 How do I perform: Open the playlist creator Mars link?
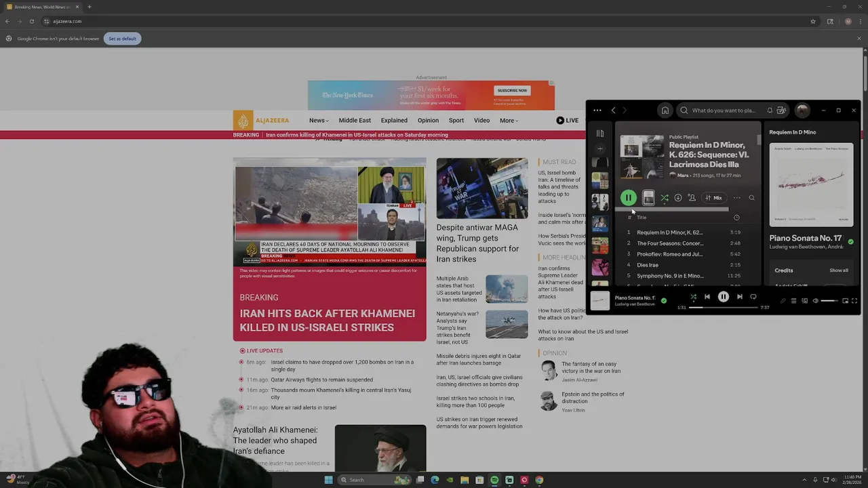click(x=683, y=176)
